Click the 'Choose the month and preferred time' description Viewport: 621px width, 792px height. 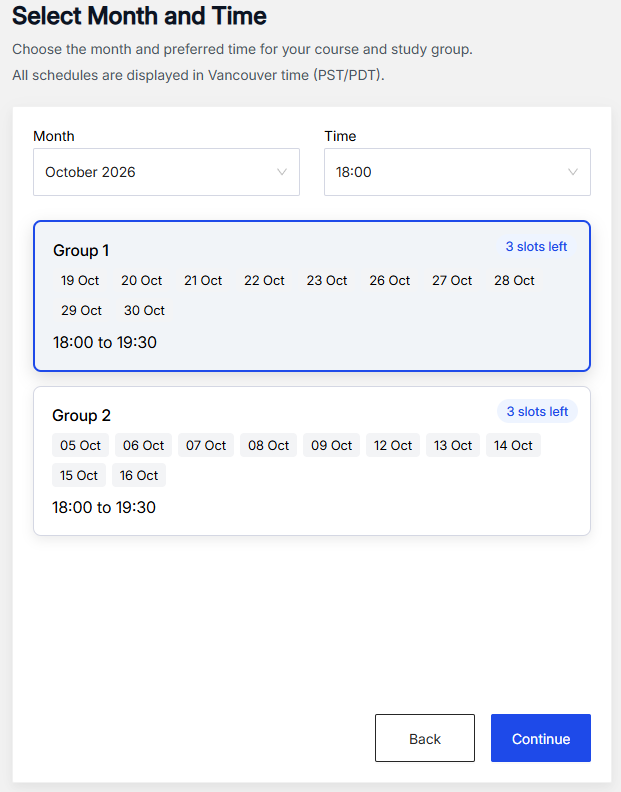243,50
